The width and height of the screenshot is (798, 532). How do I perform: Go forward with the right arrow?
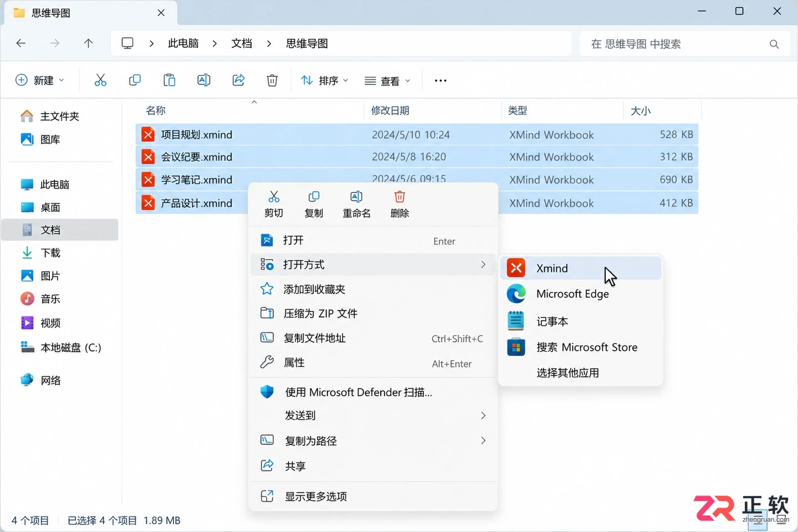click(54, 43)
